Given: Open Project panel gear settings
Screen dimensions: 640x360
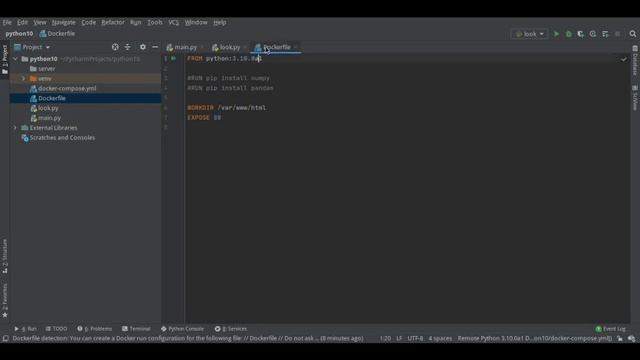Looking at the screenshot, I should tap(142, 47).
